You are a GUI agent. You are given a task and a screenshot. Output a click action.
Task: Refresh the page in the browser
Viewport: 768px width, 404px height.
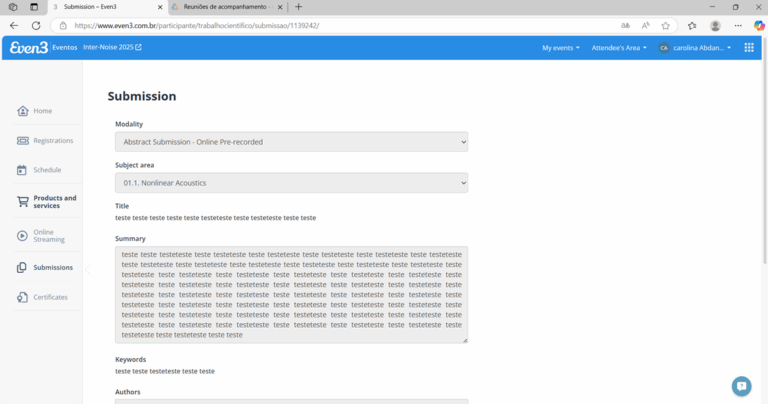(x=36, y=26)
